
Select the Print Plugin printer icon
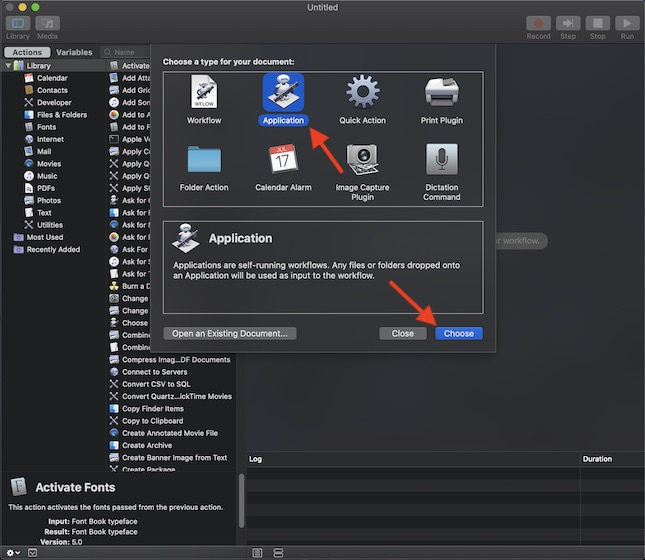[441, 93]
